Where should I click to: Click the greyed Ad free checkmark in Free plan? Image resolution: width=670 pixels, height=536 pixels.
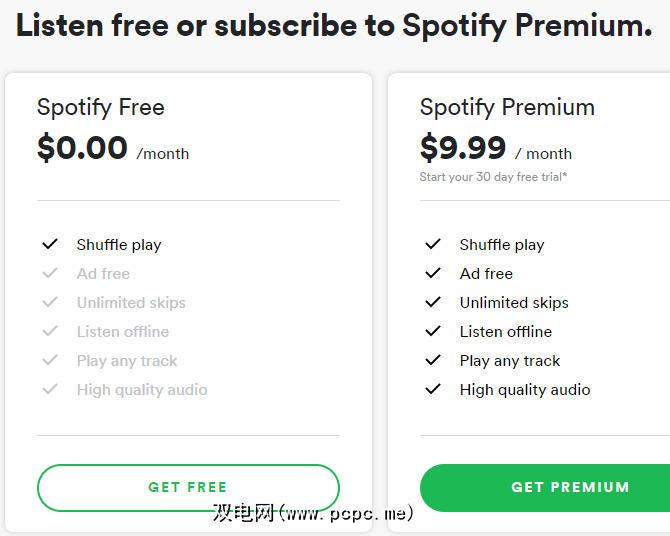click(x=50, y=273)
